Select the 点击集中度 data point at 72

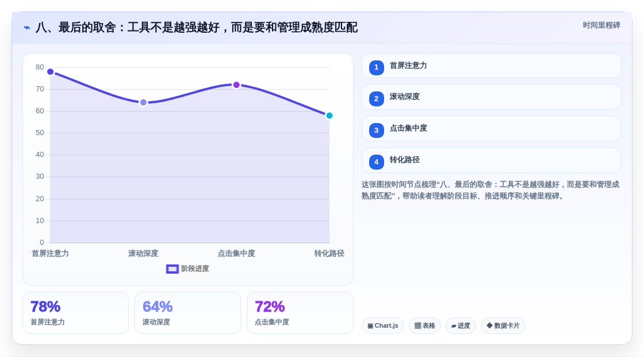click(236, 85)
